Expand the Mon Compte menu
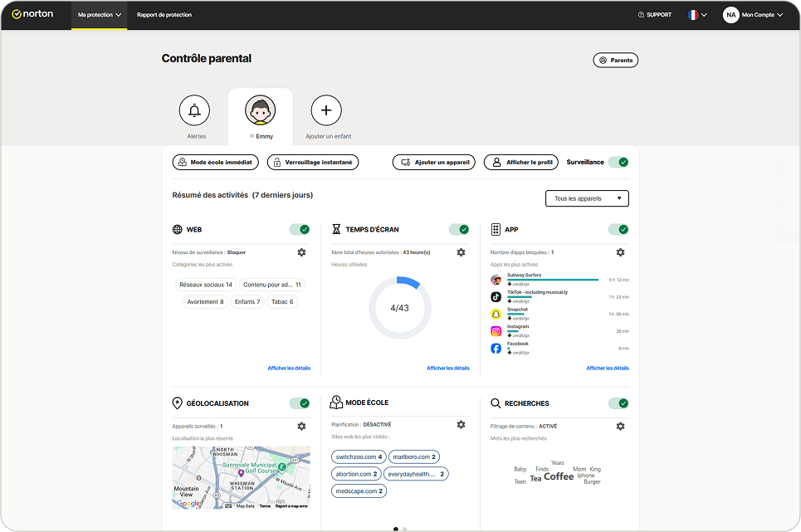The height and width of the screenshot is (532, 801). point(753,15)
